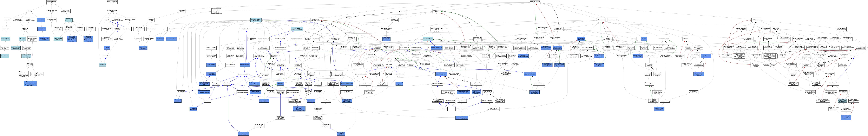This screenshot has width=868, height=136.
Task: Click the "membrane-enclosed lumen" node
Action: tap(130, 20)
